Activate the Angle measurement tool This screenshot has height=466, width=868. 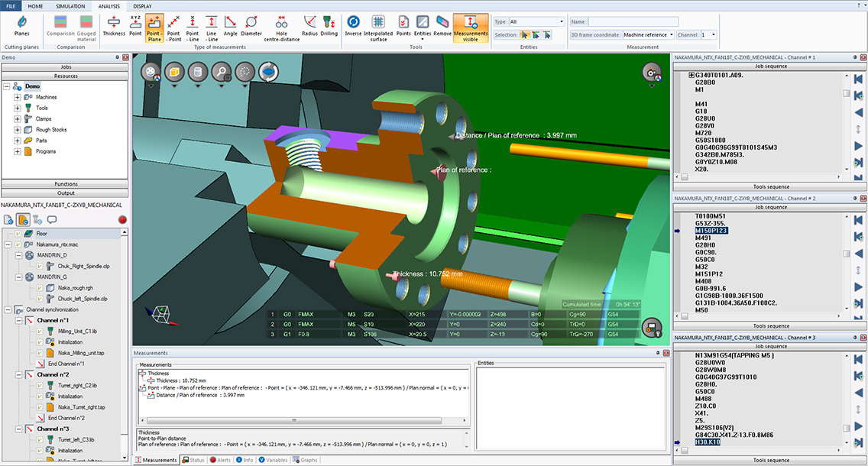pos(230,24)
